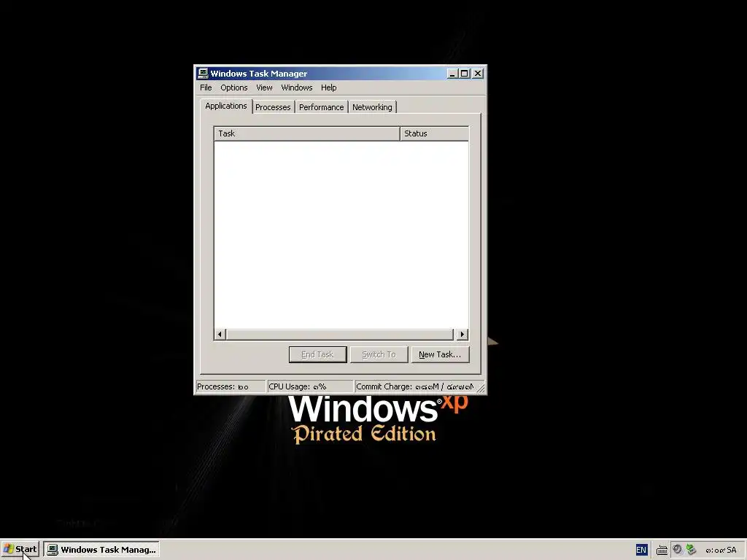Open the Help menu
This screenshot has height=560, width=747.
329,87
